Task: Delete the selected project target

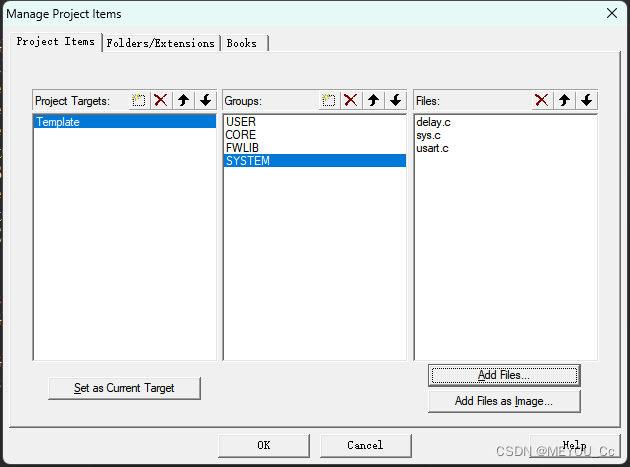Action: (161, 100)
